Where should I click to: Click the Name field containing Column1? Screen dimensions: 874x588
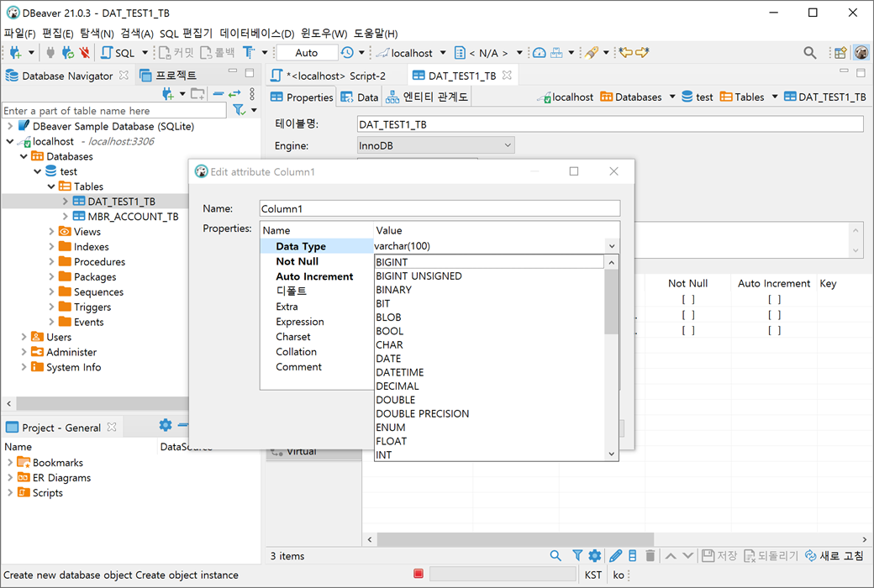point(440,208)
